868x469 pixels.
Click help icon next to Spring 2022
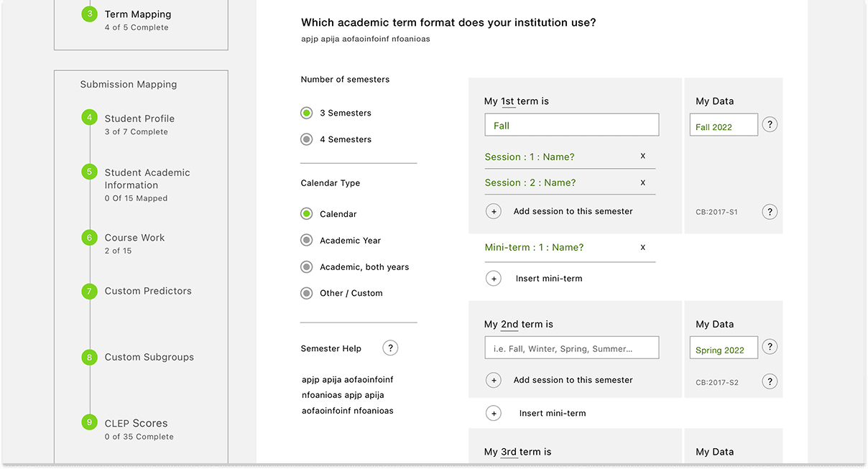770,347
